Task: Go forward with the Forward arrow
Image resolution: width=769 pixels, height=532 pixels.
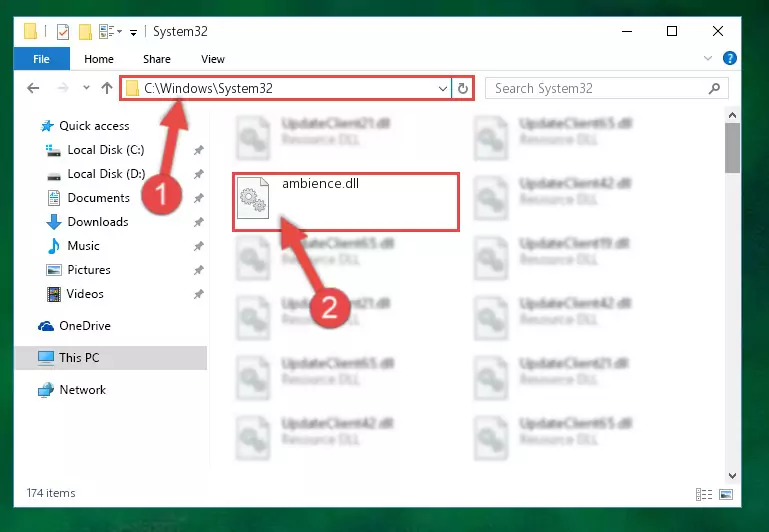Action: [x=63, y=88]
